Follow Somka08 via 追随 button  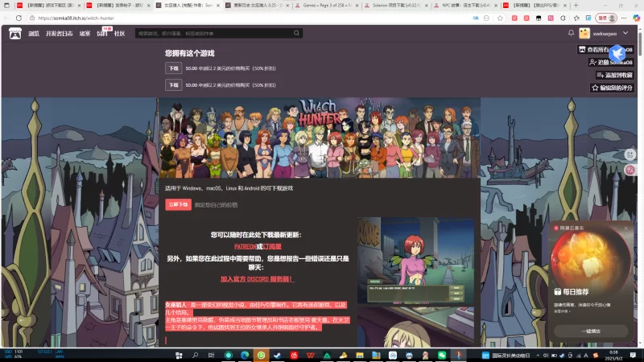pyautogui.click(x=611, y=63)
